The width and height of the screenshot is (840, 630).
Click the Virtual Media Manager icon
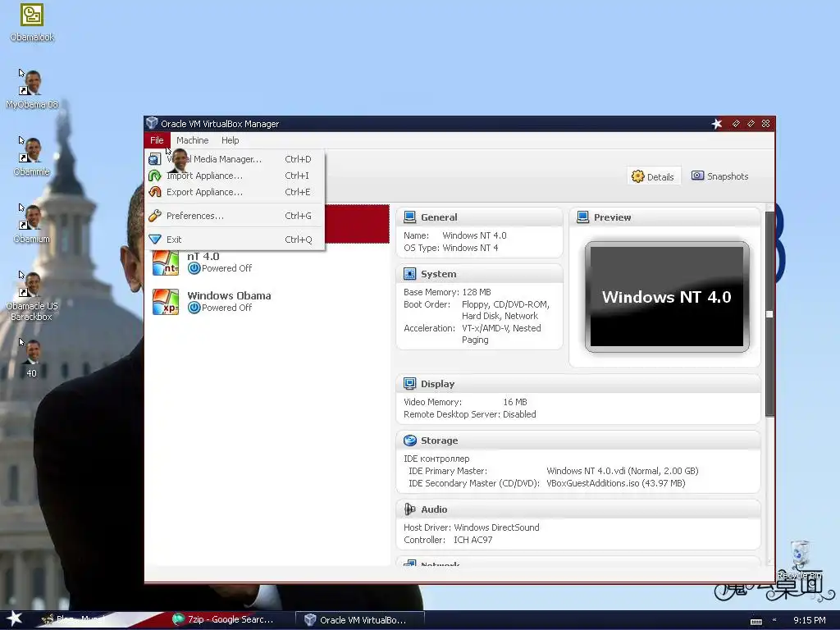coord(155,159)
